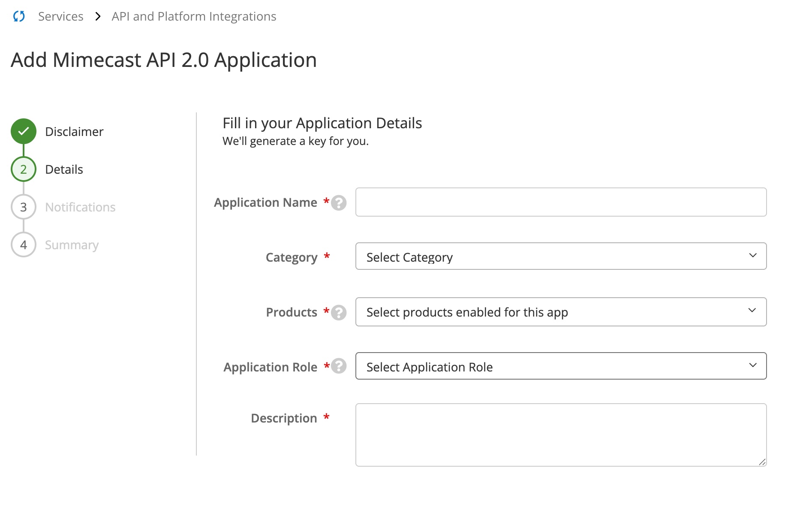Open help tooltip for Application Role
The width and height of the screenshot is (812, 516).
[339, 366]
